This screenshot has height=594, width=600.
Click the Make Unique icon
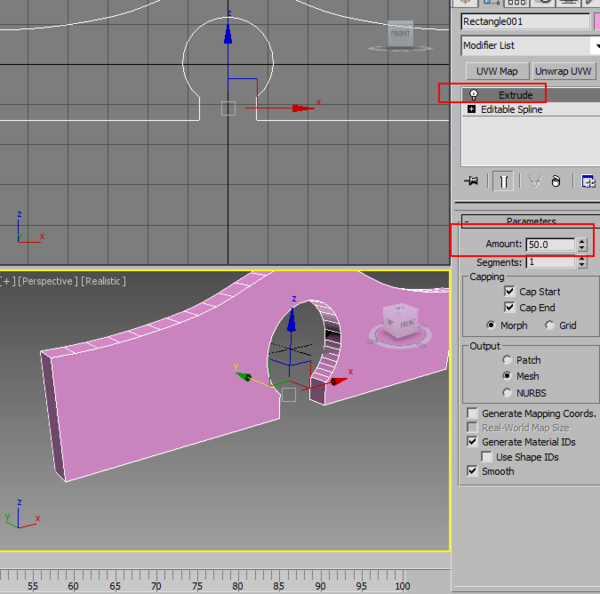point(535,181)
